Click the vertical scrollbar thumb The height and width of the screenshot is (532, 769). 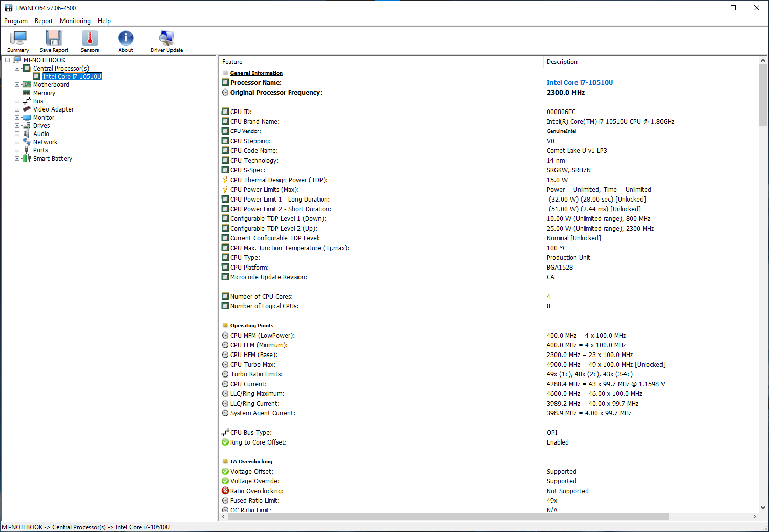[x=763, y=95]
